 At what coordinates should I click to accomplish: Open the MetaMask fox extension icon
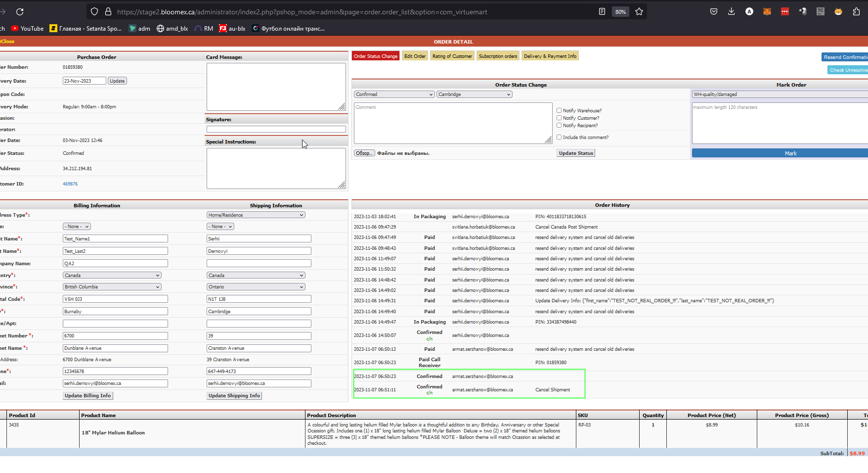767,11
